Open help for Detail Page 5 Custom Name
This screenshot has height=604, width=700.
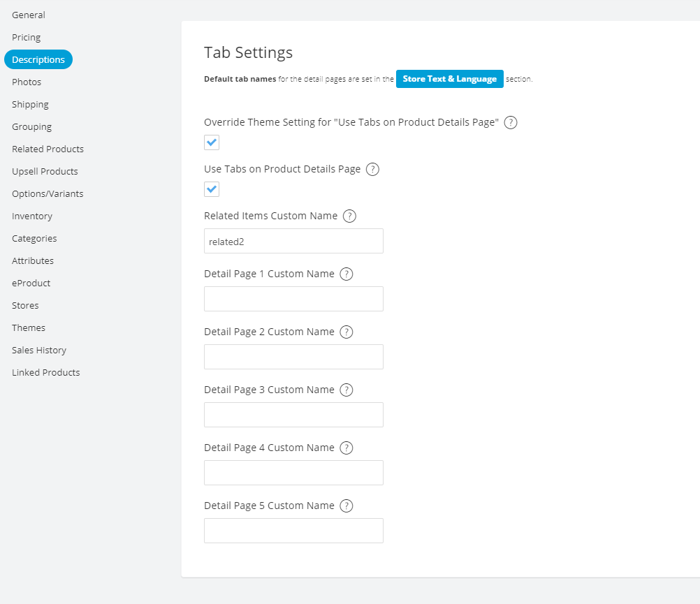(x=346, y=506)
